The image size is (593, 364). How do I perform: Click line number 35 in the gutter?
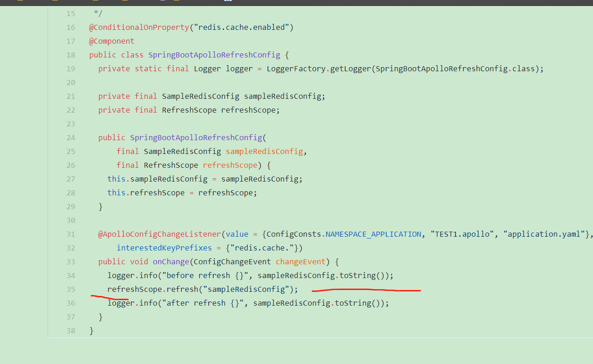[x=71, y=289]
